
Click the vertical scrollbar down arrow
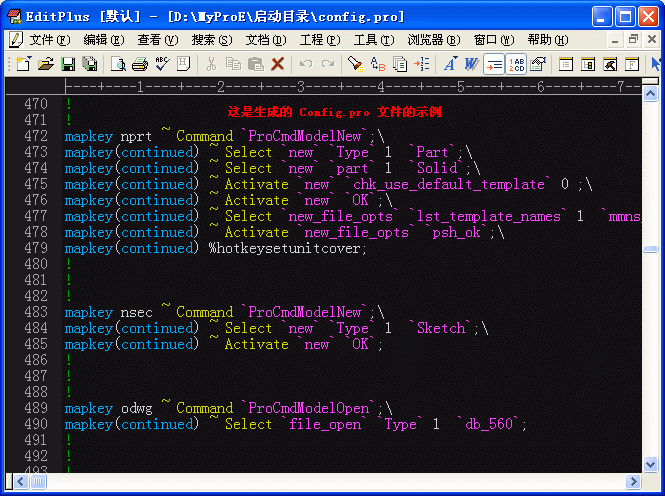(650, 464)
